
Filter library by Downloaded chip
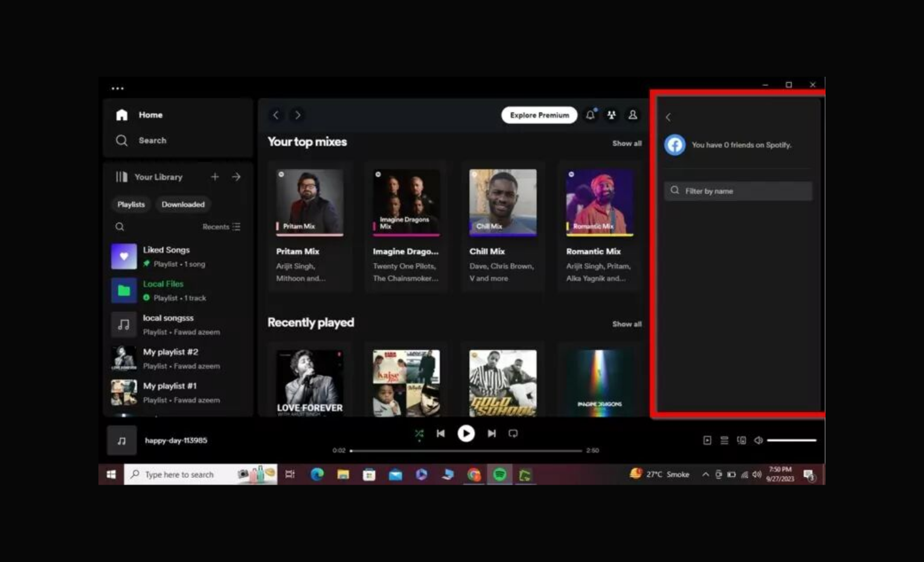(x=183, y=204)
